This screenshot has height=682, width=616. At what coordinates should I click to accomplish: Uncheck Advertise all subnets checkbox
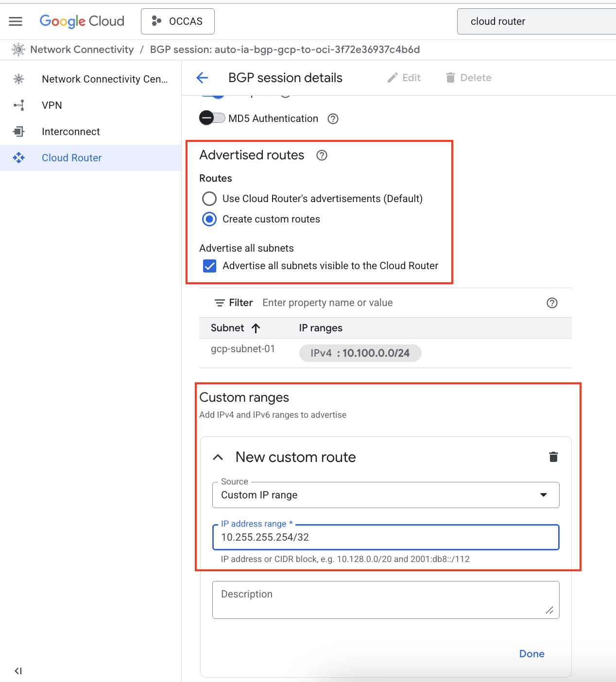click(x=209, y=266)
